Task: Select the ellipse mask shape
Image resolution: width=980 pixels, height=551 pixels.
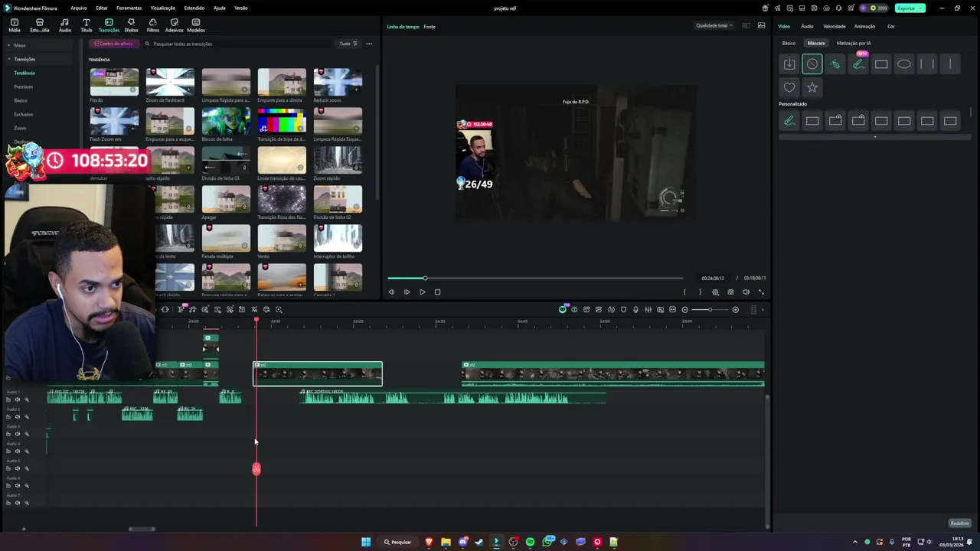Action: [x=904, y=64]
